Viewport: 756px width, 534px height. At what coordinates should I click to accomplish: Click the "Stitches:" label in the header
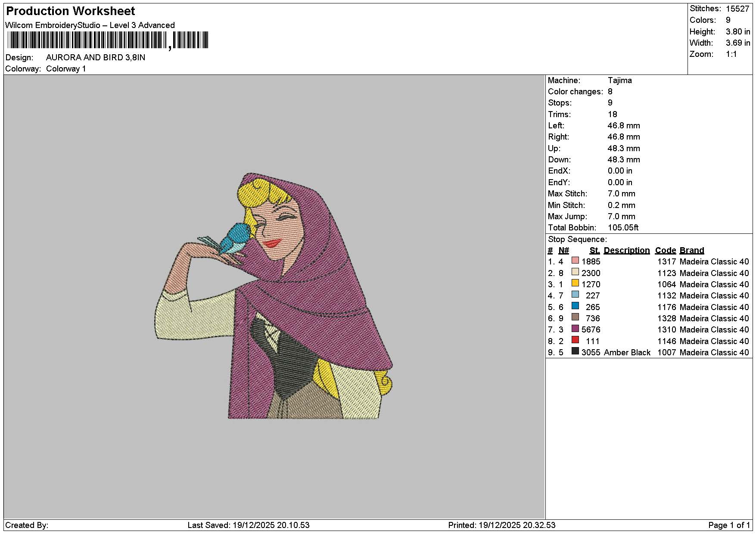pyautogui.click(x=705, y=9)
